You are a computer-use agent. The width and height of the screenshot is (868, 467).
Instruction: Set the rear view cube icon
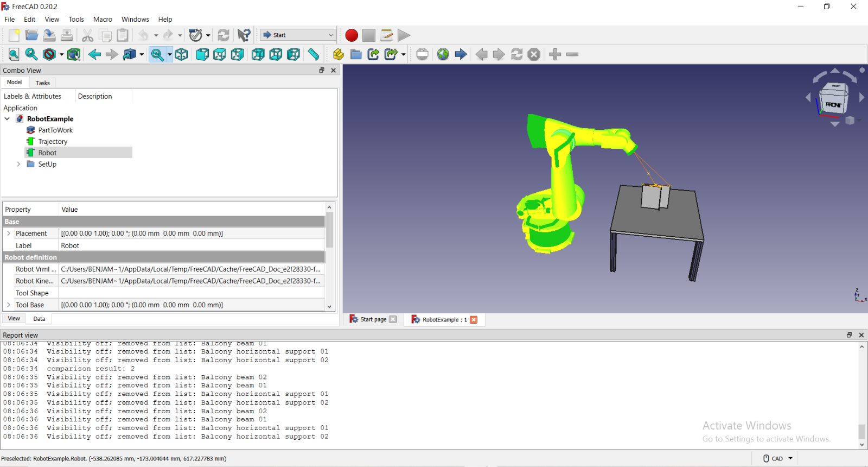click(258, 54)
